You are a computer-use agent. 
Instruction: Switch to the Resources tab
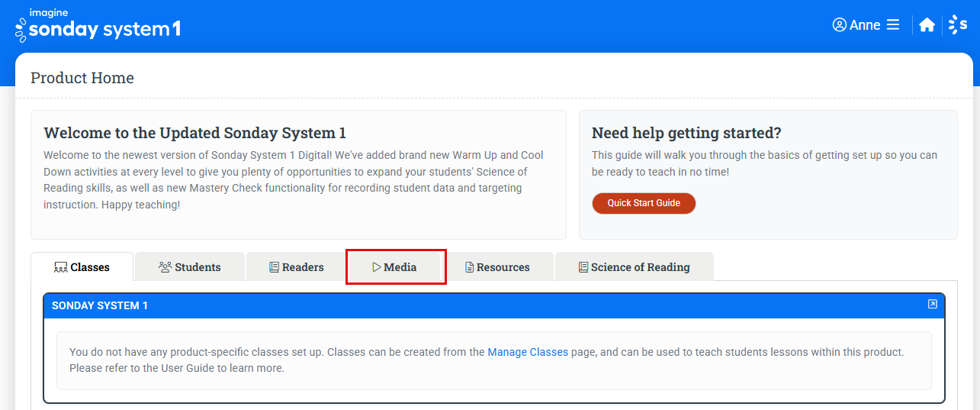pos(497,267)
